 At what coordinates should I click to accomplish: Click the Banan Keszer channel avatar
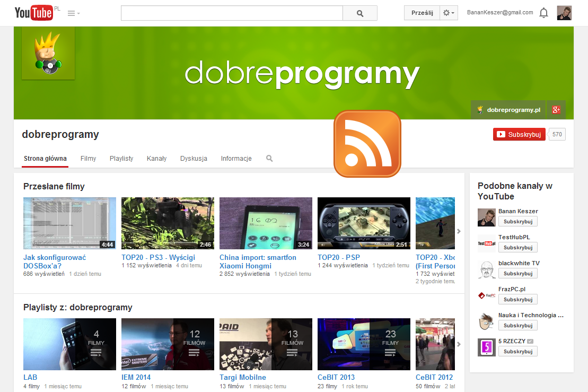(486, 217)
